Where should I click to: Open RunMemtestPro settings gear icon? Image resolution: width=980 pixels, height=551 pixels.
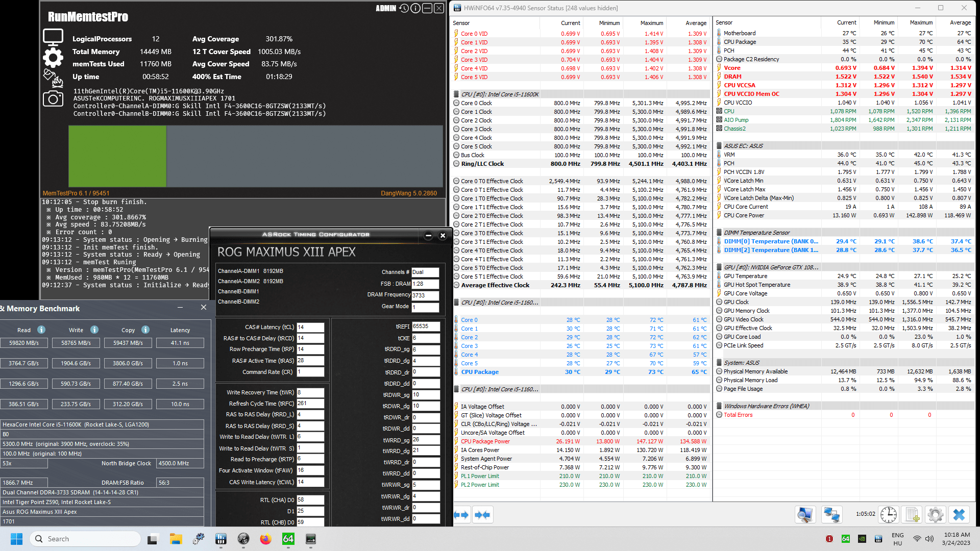click(x=53, y=58)
